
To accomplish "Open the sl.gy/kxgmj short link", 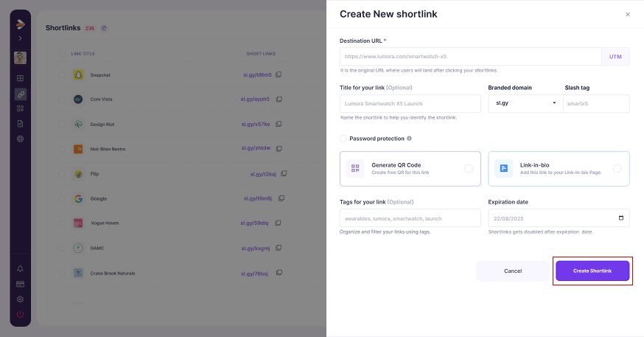I will point(256,248).
